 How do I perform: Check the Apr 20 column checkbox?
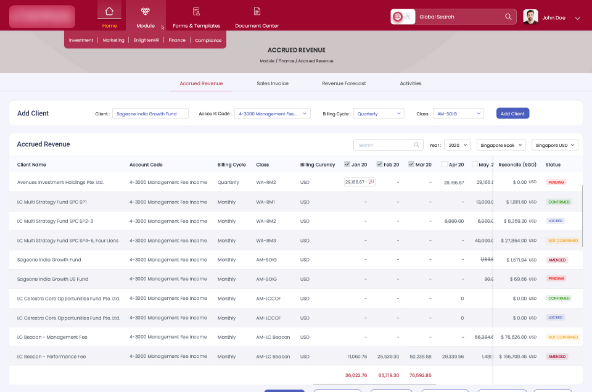444,164
